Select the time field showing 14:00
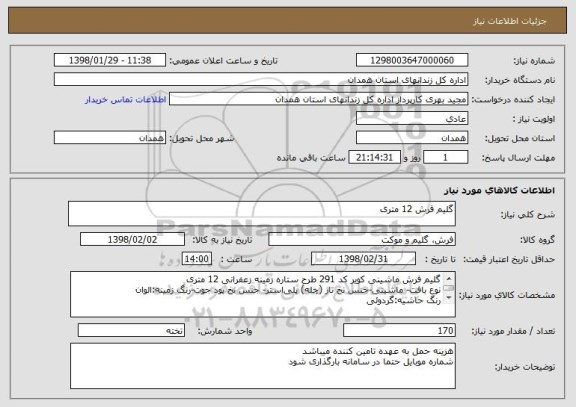The width and height of the screenshot is (576, 407). [x=197, y=259]
